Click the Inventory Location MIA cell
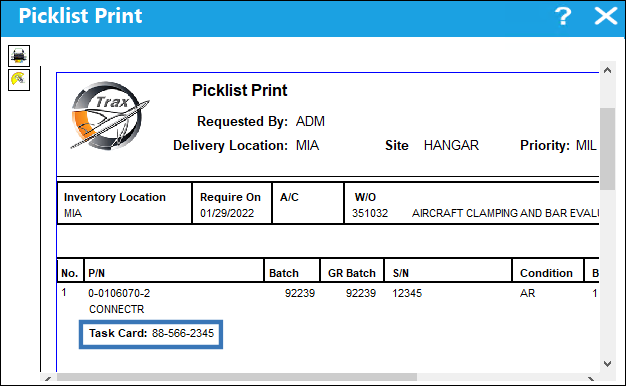 tap(124, 204)
